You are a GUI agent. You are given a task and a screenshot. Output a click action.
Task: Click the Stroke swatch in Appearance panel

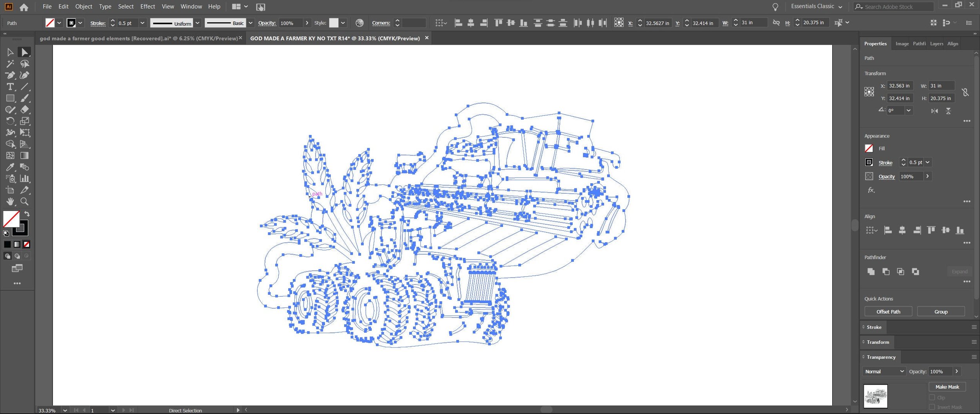tap(869, 162)
